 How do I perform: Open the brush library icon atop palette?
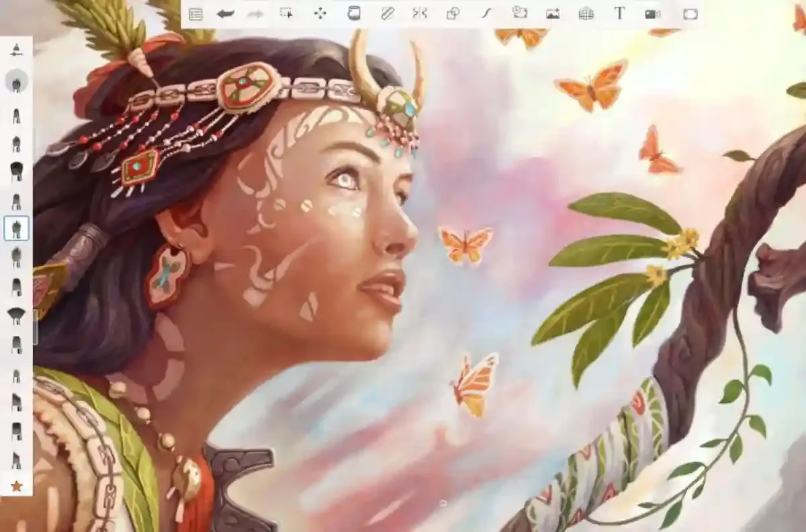[17, 50]
